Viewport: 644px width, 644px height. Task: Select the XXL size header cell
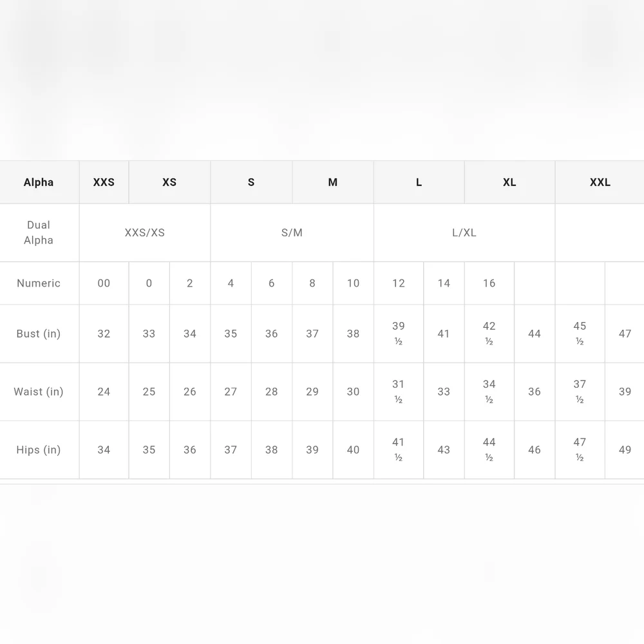(x=600, y=182)
